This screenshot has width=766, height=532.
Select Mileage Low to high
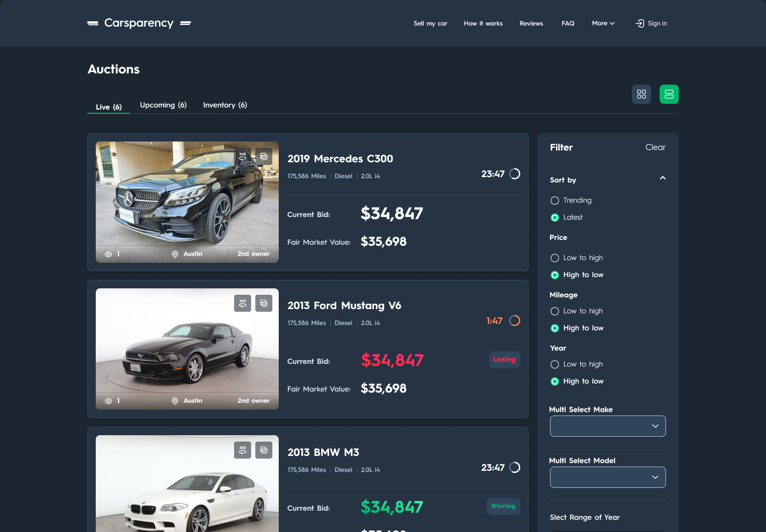[x=555, y=311]
